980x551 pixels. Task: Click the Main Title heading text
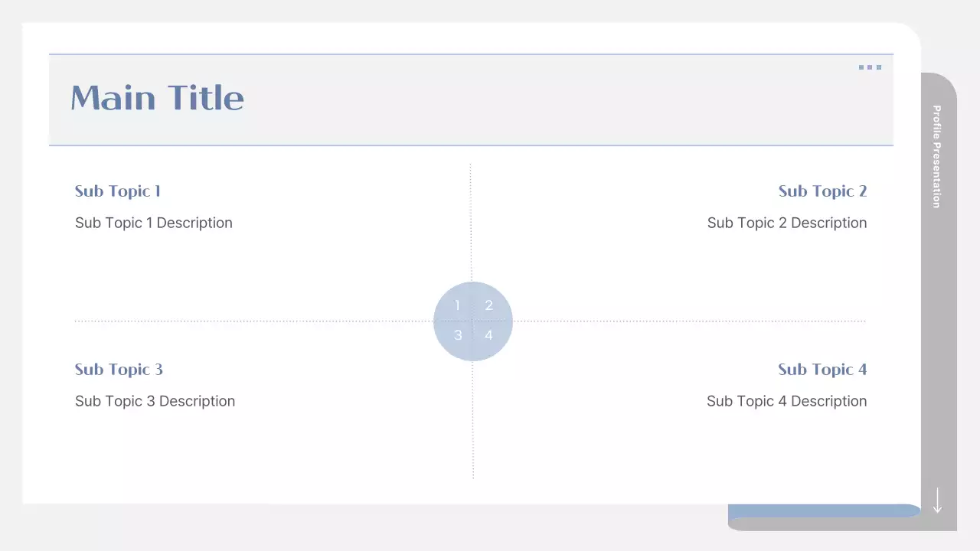pyautogui.click(x=157, y=98)
